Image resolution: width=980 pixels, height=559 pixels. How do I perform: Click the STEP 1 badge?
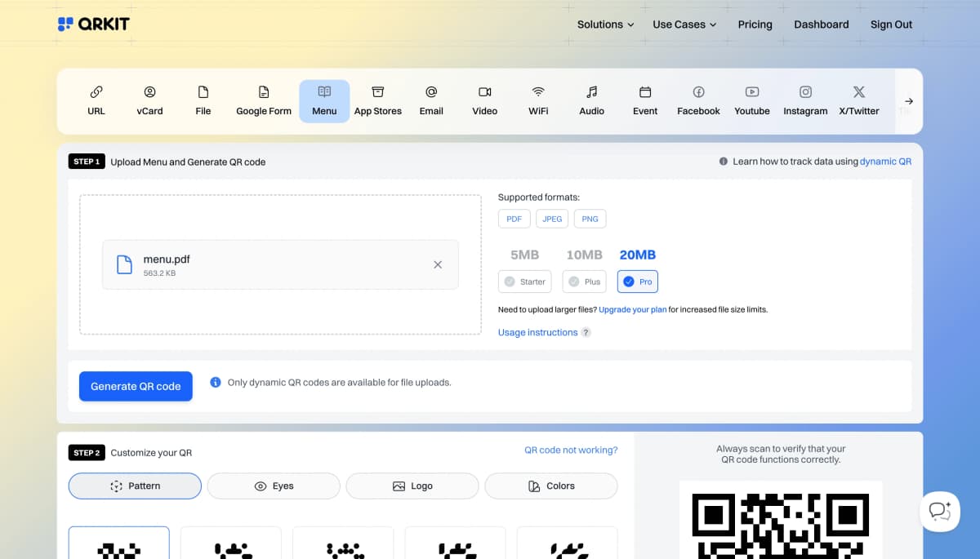(x=86, y=162)
